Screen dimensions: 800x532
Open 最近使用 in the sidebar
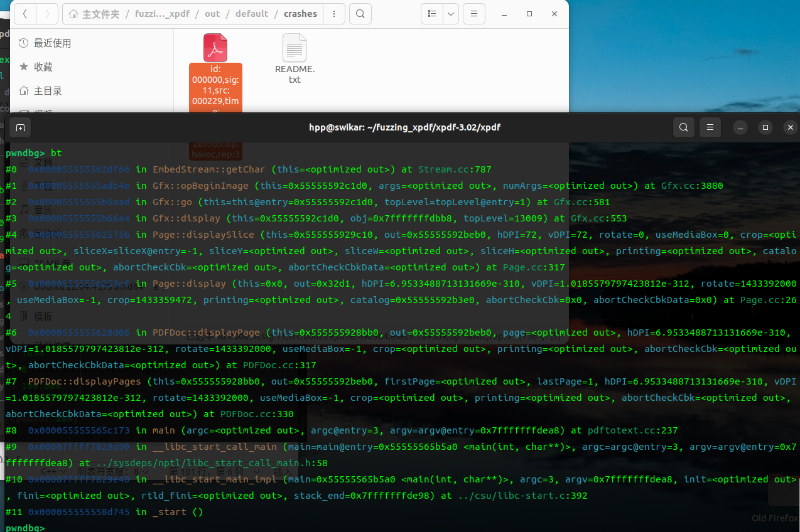(52, 43)
